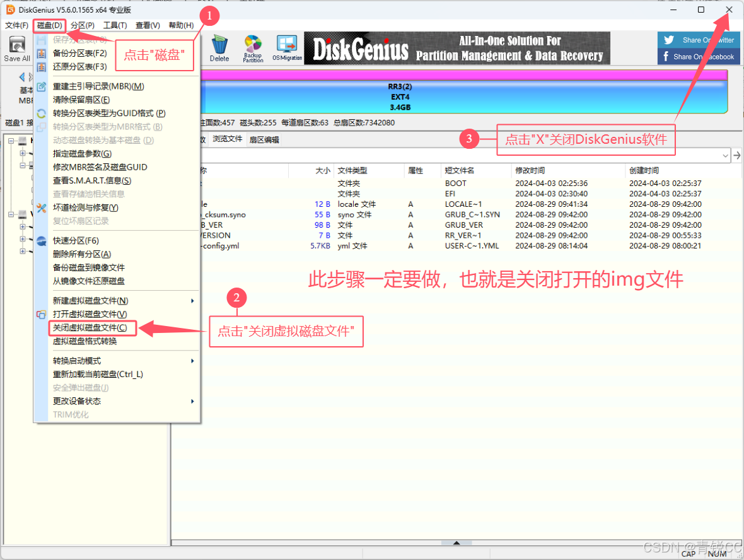This screenshot has width=744, height=560.
Task: Open the 工具(T) menu
Action: point(115,25)
